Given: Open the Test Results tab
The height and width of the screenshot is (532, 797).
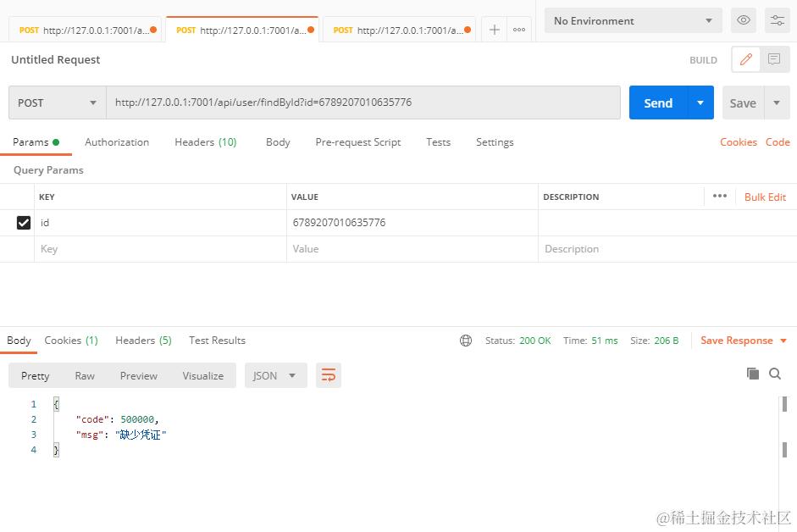Looking at the screenshot, I should coord(217,341).
